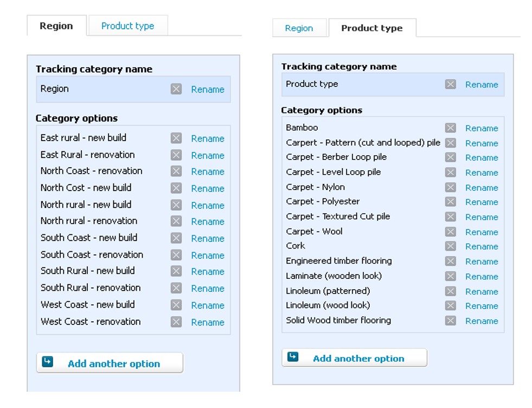
Task: Remove the 'North Cost - new build' option
Action: pyautogui.click(x=176, y=188)
